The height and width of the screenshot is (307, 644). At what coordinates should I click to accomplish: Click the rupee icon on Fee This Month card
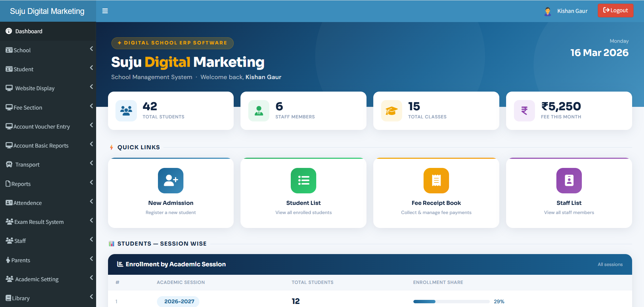click(x=524, y=111)
